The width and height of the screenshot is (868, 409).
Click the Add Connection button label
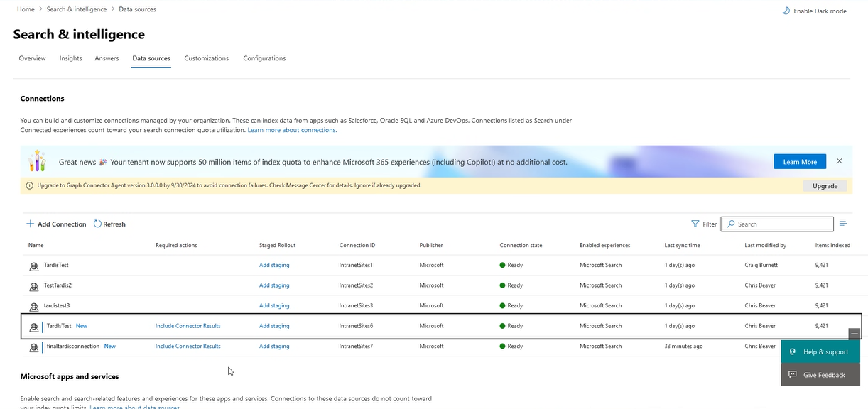[x=62, y=224]
